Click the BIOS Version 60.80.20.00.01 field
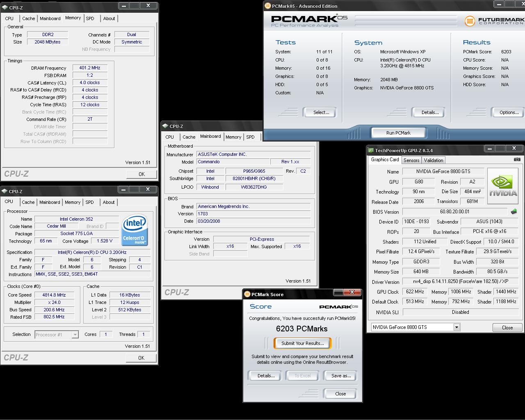This screenshot has height=420, width=525. coord(455,212)
